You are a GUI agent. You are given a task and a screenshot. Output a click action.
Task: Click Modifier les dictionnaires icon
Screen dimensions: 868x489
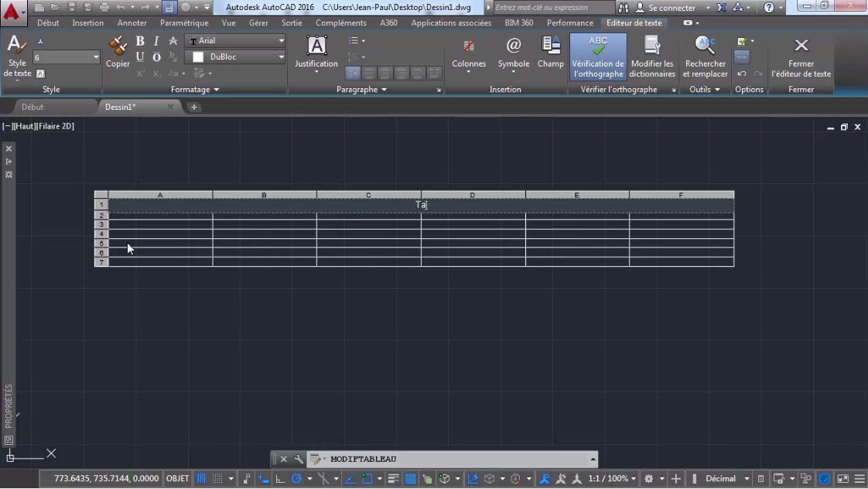point(651,46)
